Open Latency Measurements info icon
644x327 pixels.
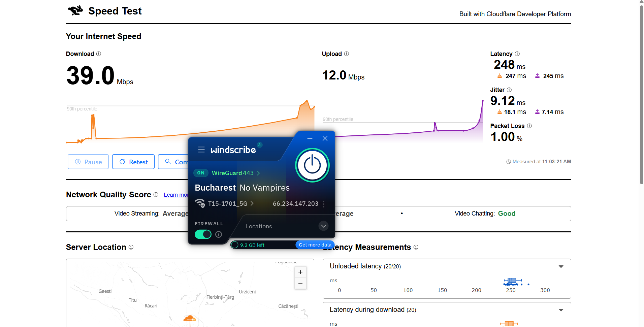[x=416, y=247]
